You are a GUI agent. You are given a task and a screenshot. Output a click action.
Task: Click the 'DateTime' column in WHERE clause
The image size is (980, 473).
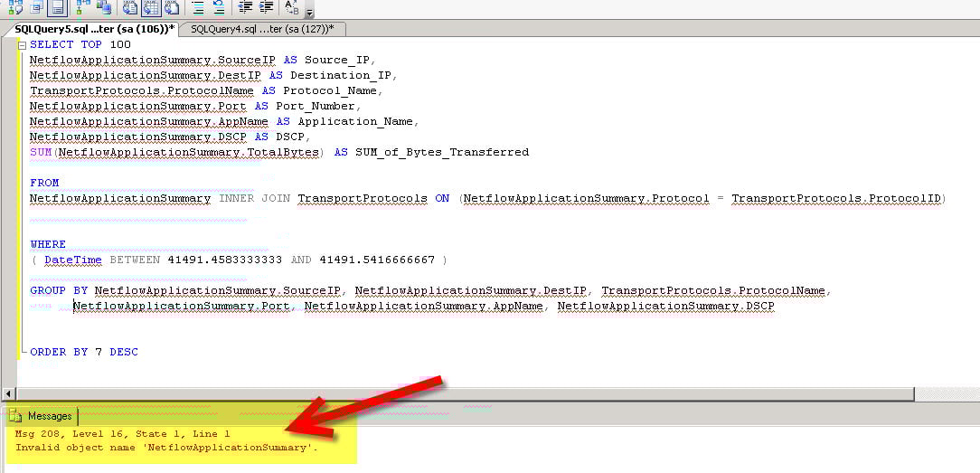pyautogui.click(x=73, y=260)
